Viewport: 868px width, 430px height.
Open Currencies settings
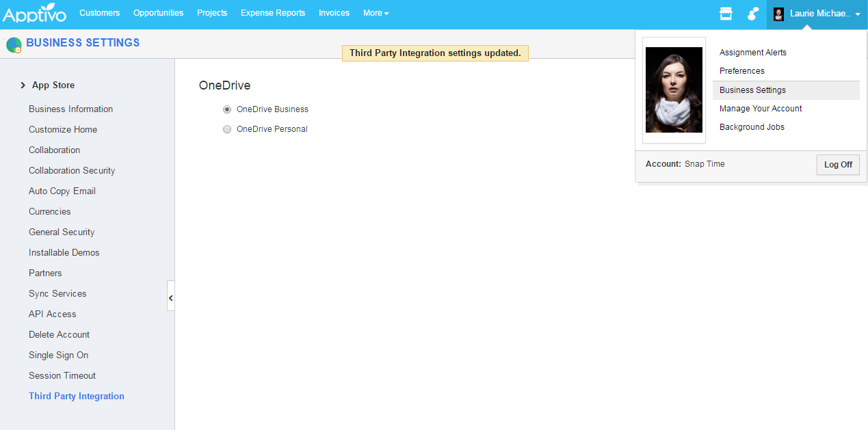(x=50, y=212)
